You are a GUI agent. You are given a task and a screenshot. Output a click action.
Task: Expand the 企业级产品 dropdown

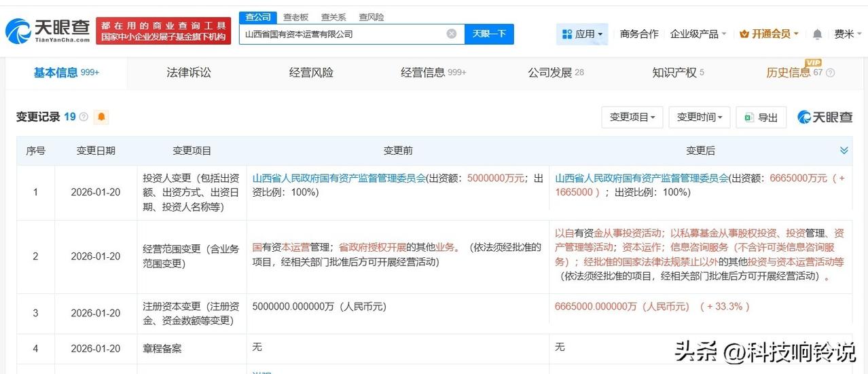(698, 34)
